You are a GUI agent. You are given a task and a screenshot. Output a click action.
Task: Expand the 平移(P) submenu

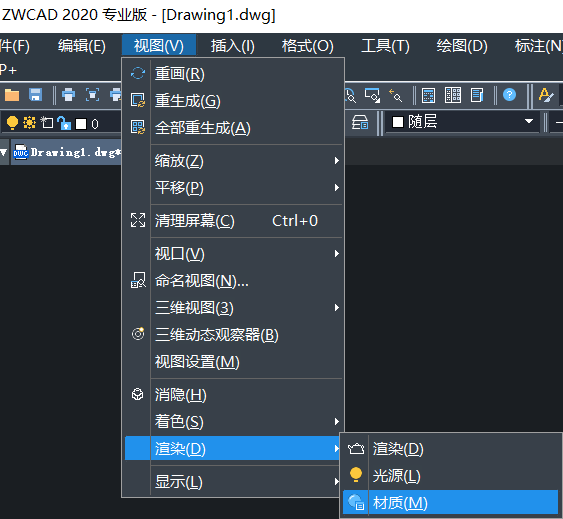tap(233, 187)
